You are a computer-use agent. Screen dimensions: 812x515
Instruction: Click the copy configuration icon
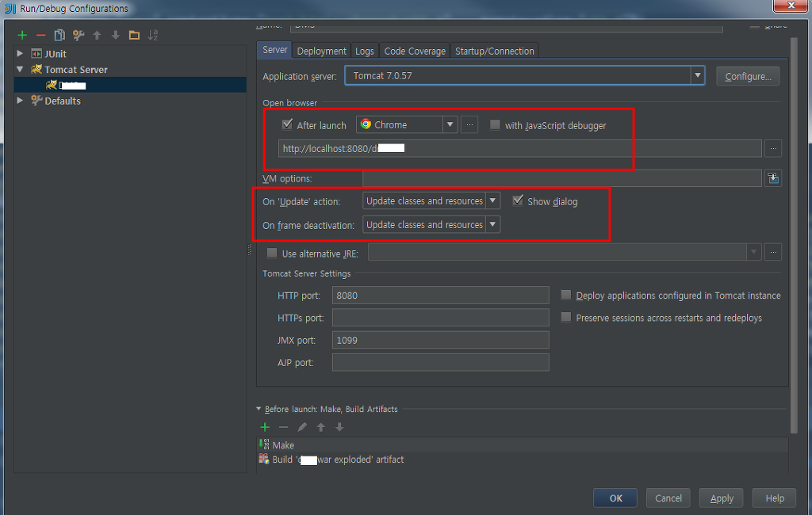tap(59, 35)
